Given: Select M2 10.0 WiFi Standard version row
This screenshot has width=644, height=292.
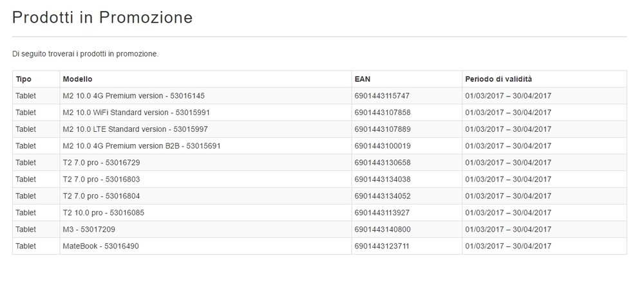Looking at the screenshot, I should 319,113.
